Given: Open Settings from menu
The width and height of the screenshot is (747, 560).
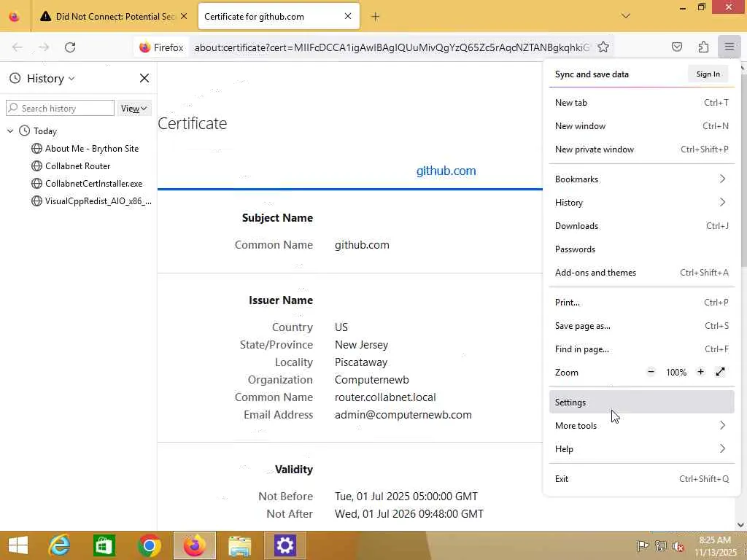Looking at the screenshot, I should tap(642, 402).
